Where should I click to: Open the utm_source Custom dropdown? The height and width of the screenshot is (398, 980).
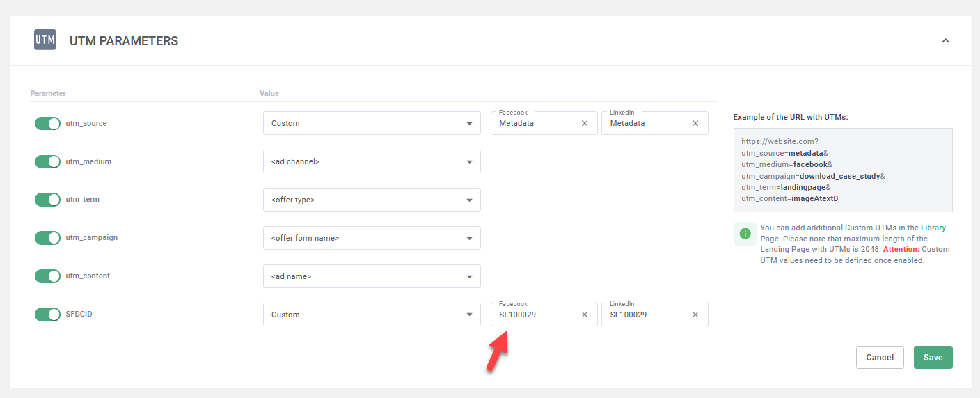tap(372, 123)
